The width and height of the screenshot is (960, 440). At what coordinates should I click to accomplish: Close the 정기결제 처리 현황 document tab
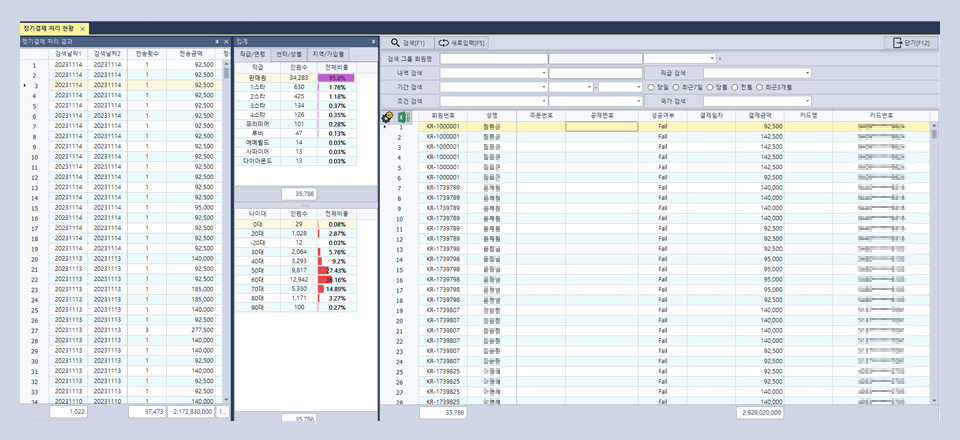(82, 29)
